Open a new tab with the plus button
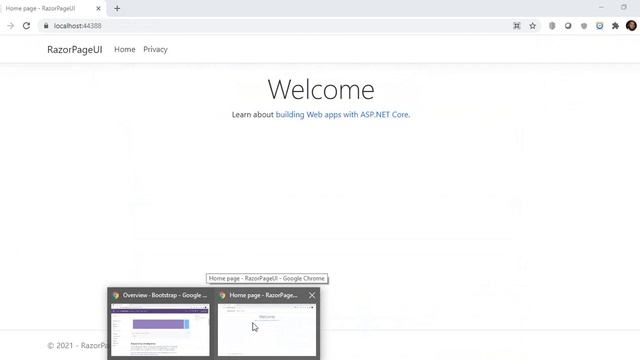The width and height of the screenshot is (640, 360). tap(117, 8)
